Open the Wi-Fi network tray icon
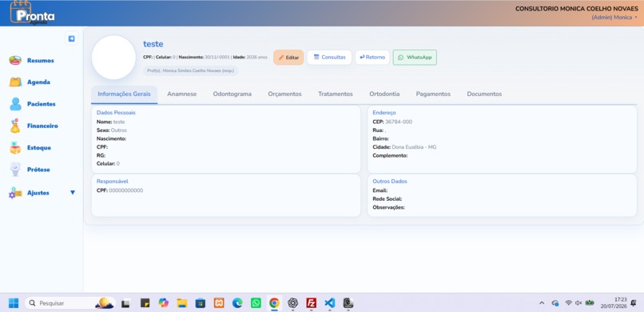The width and height of the screenshot is (644, 312). coord(568,303)
